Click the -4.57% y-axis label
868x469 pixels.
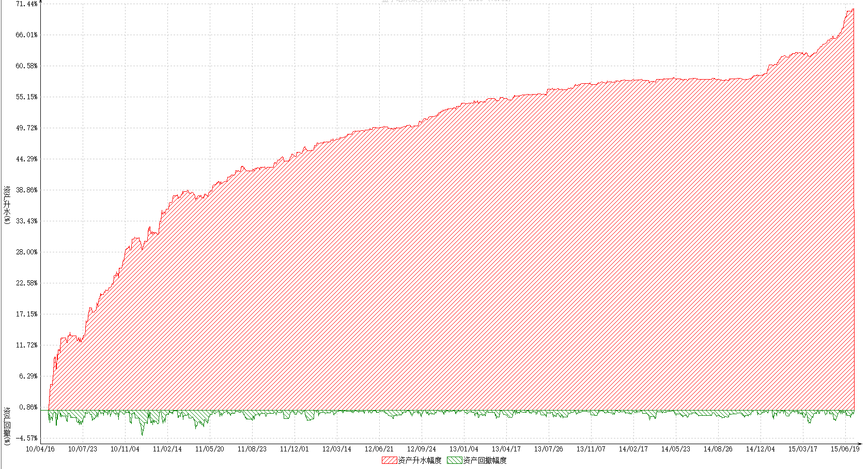[27, 438]
